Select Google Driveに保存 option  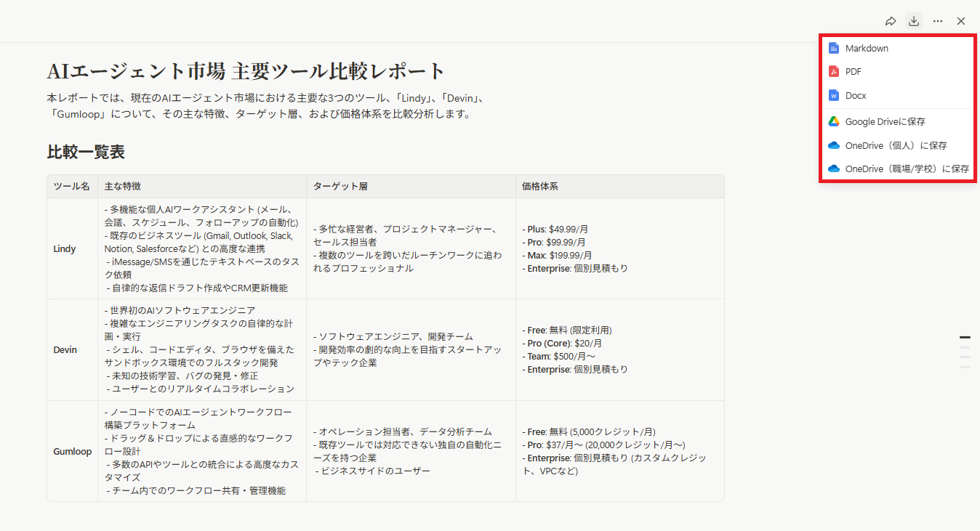click(897, 122)
